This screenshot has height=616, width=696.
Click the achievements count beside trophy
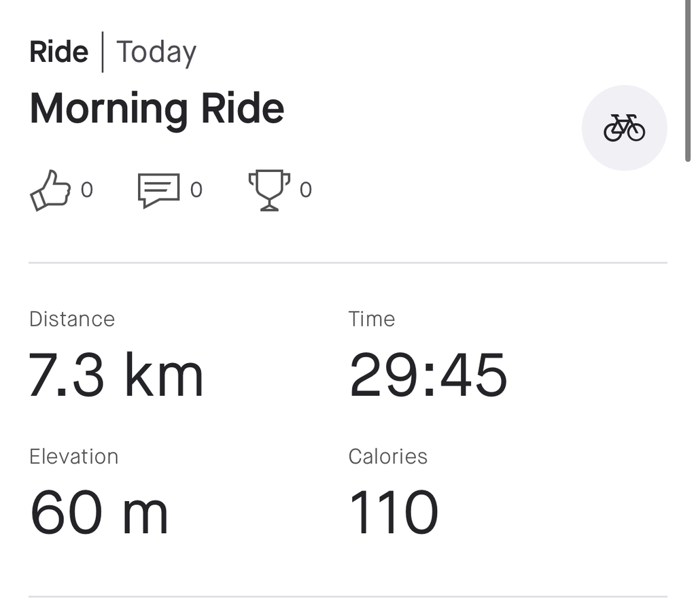(306, 190)
